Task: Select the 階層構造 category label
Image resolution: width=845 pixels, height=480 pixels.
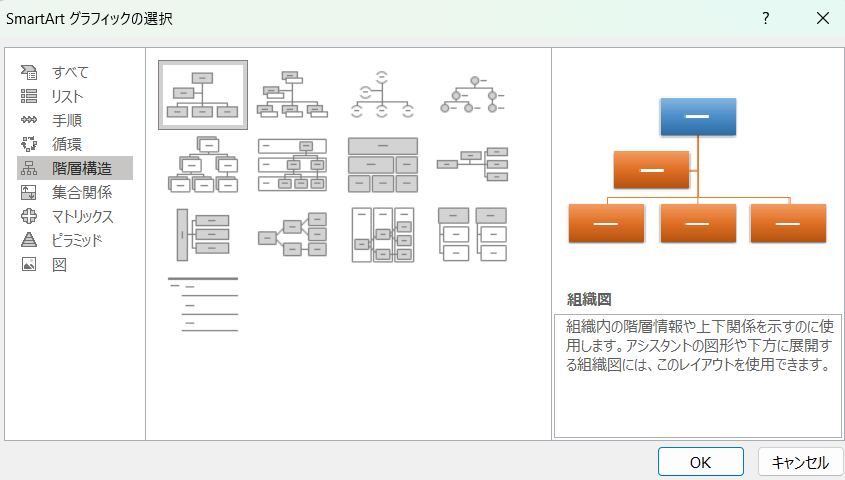Action: coord(82,168)
